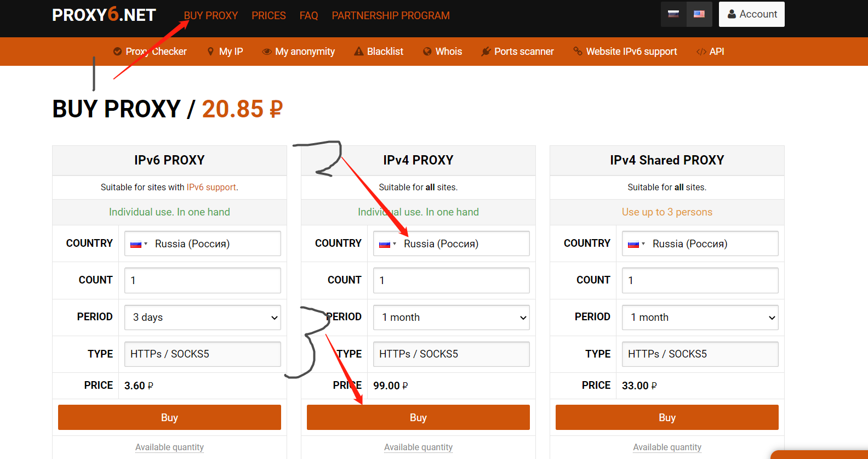Screen dimensions: 868x459
Task: Open Whois tool
Action: (x=443, y=52)
